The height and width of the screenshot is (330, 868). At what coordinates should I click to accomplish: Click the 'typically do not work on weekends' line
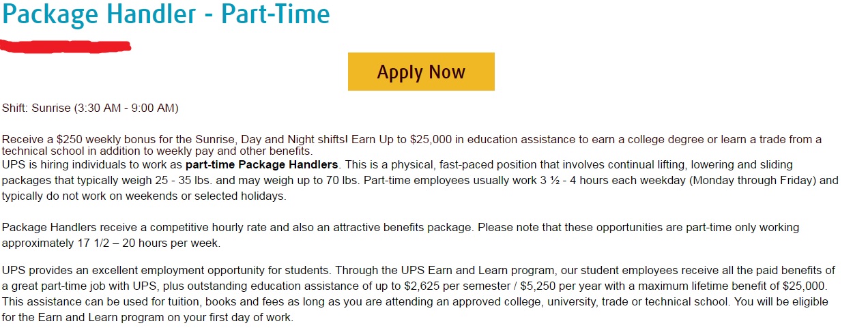144,196
